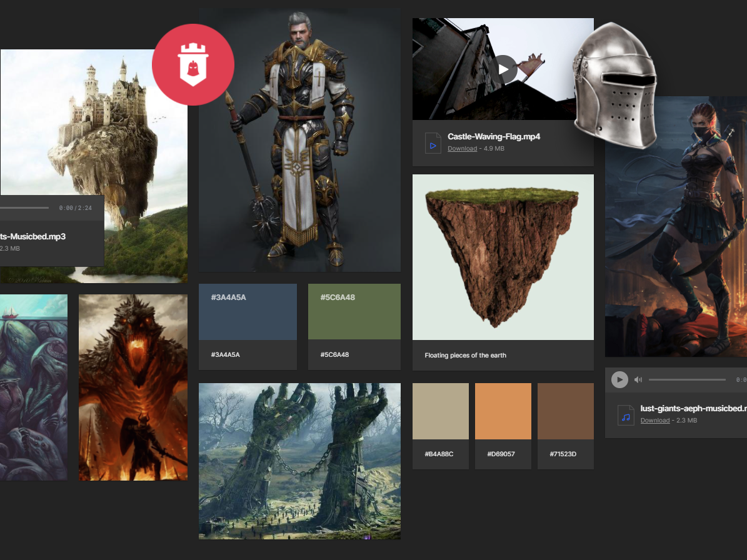Click the music note file icon for lust-giants-aeph-musicbed

(x=626, y=415)
